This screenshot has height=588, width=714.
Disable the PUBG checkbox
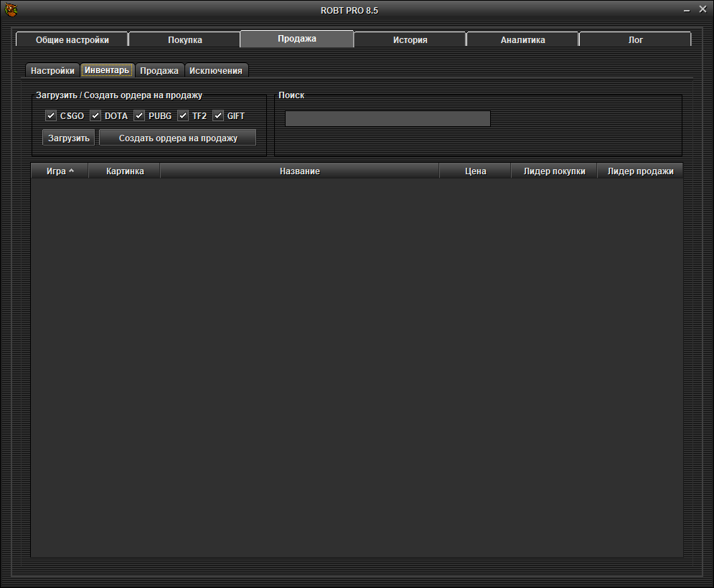[139, 115]
